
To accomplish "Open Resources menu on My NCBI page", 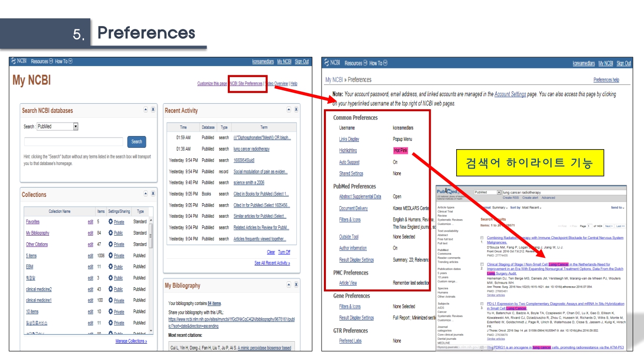I will pos(42,61).
